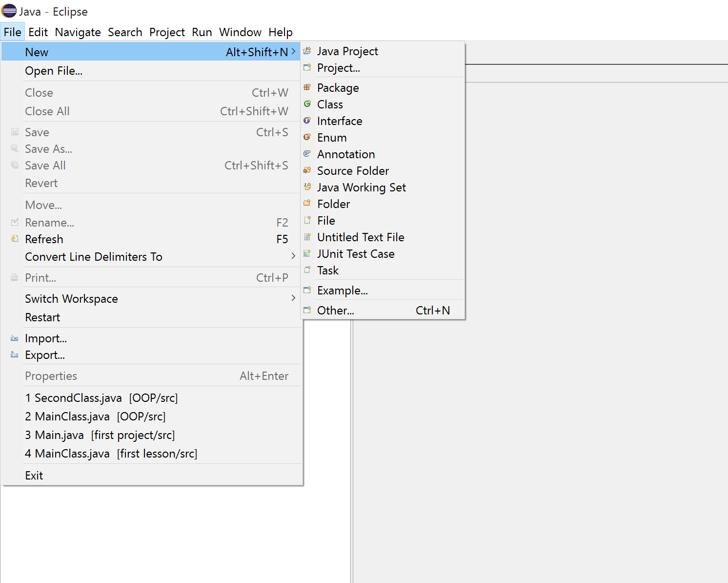Choose the green Class icon
Viewport: 728px width, 583px height.
point(307,104)
